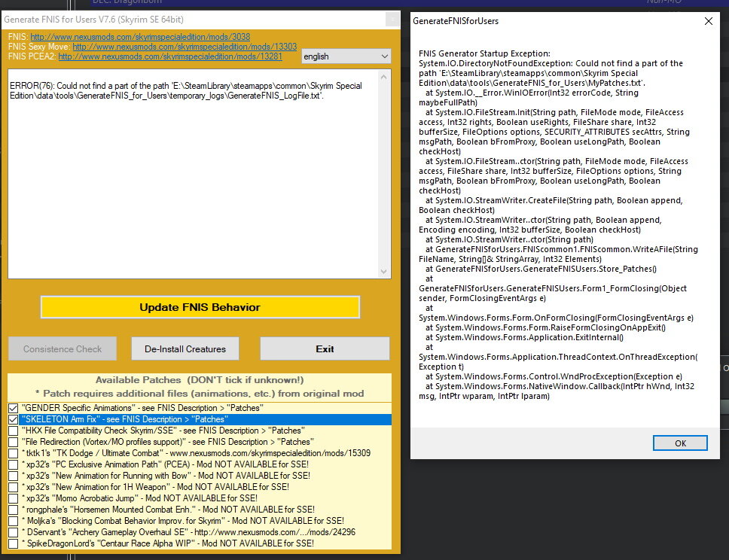Click the log box scrollbar up arrow
The image size is (729, 560).
tap(383, 77)
